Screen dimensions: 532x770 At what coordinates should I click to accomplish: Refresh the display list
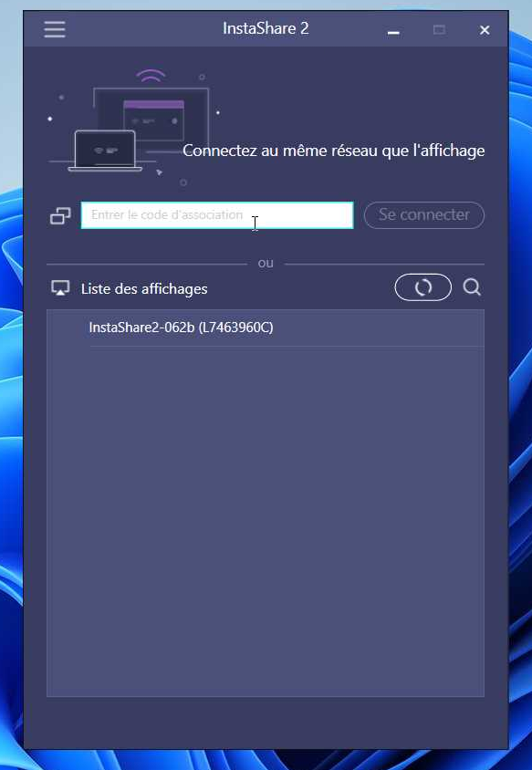pyautogui.click(x=422, y=287)
